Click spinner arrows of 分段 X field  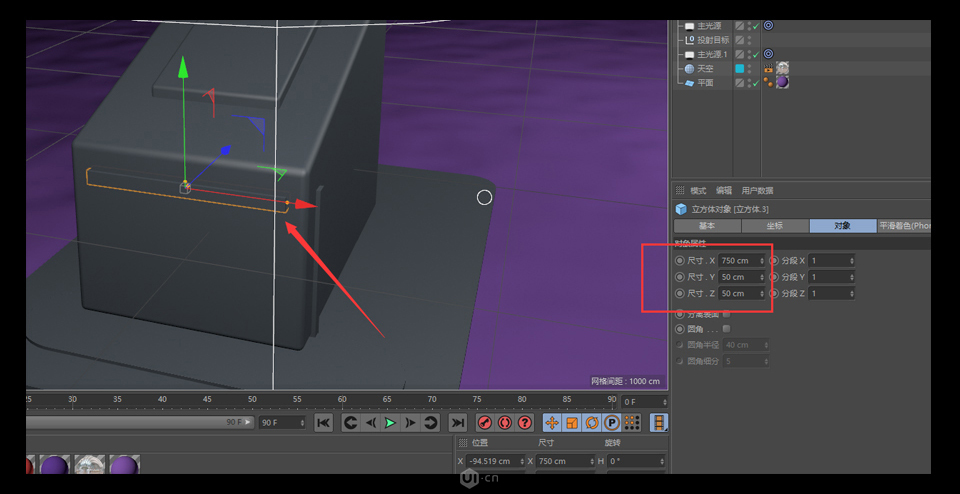[x=852, y=261]
